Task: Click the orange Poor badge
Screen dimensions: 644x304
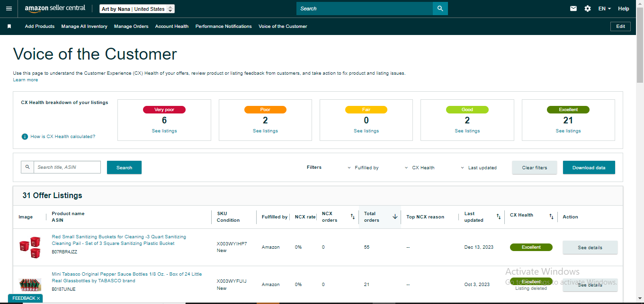Action: pyautogui.click(x=265, y=110)
